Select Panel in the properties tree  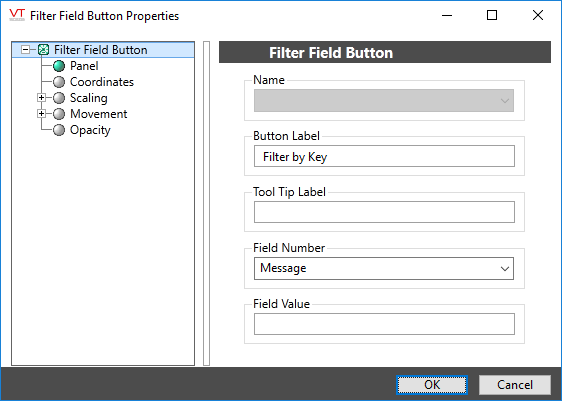coord(84,66)
